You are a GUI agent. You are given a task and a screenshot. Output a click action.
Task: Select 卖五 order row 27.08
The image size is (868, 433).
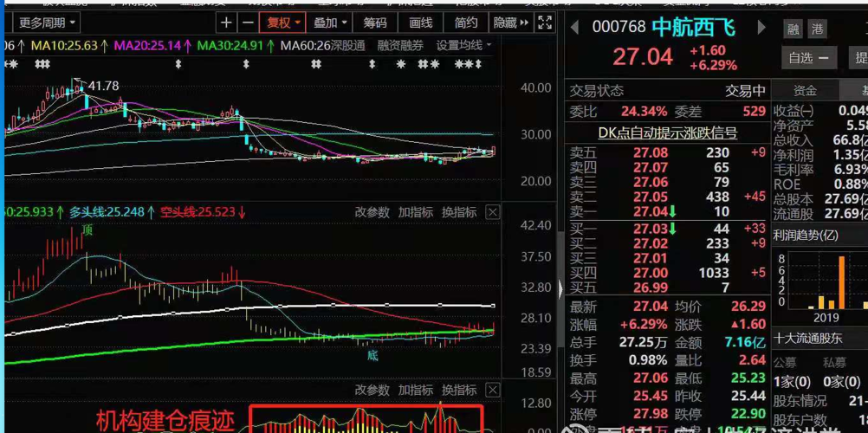pyautogui.click(x=668, y=152)
